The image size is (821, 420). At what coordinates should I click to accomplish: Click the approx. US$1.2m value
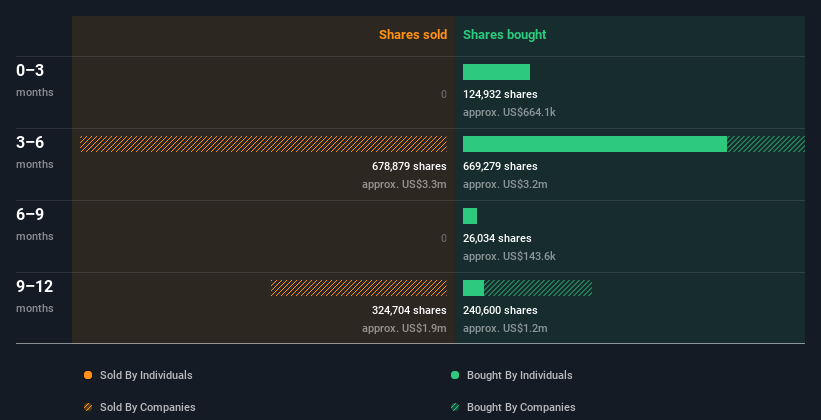tap(505, 328)
